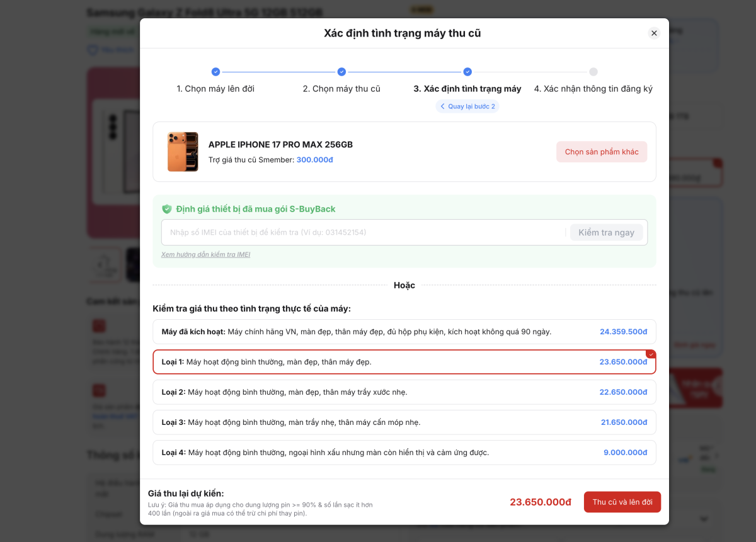Click the green S-BuyBack shield icon
Viewport: 756px width, 542px height.
[167, 209]
